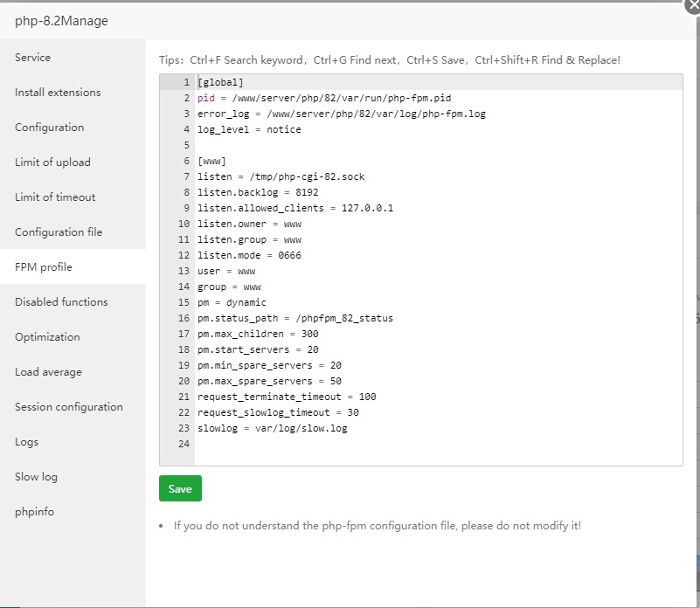Select the FPM profile tab
Image resolution: width=700 pixels, height=608 pixels.
pos(44,267)
